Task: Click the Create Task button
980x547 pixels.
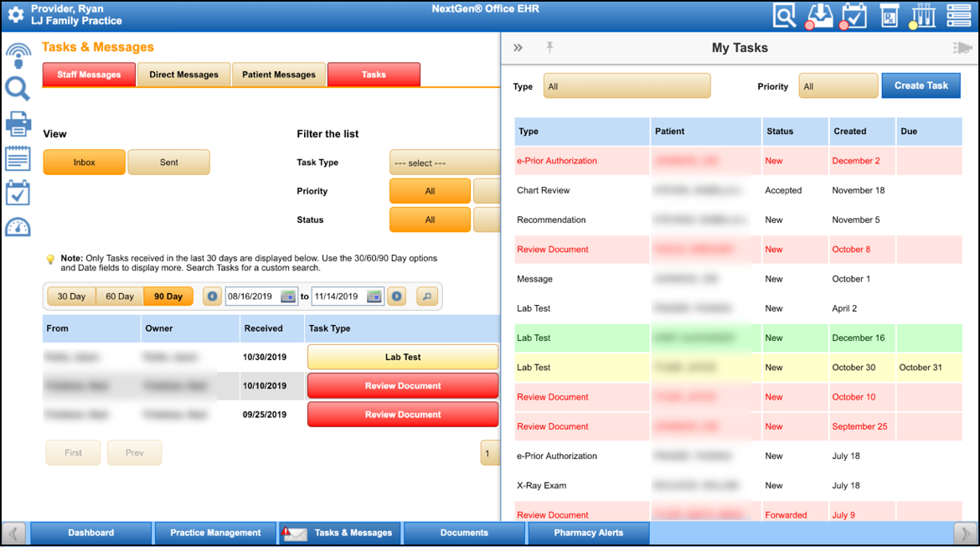Action: click(x=921, y=85)
